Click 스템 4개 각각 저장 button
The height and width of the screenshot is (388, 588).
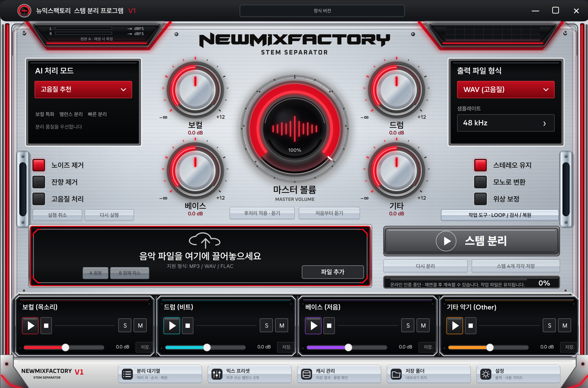[516, 266]
